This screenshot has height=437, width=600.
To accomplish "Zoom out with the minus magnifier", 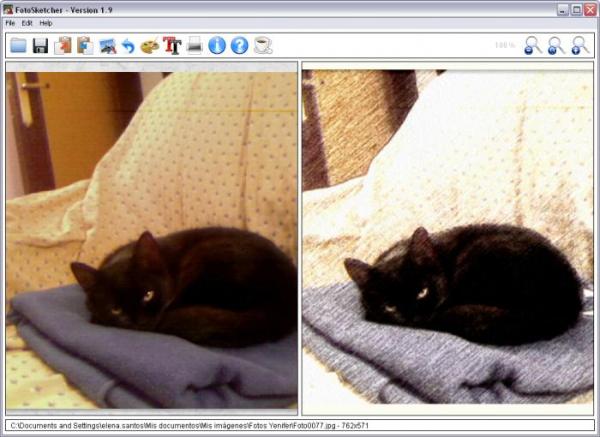I will 533,45.
